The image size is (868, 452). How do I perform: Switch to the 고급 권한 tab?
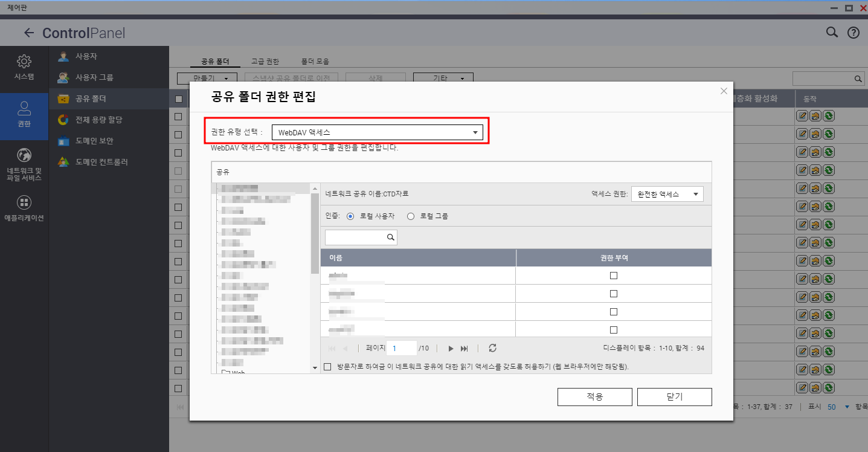[x=265, y=62]
